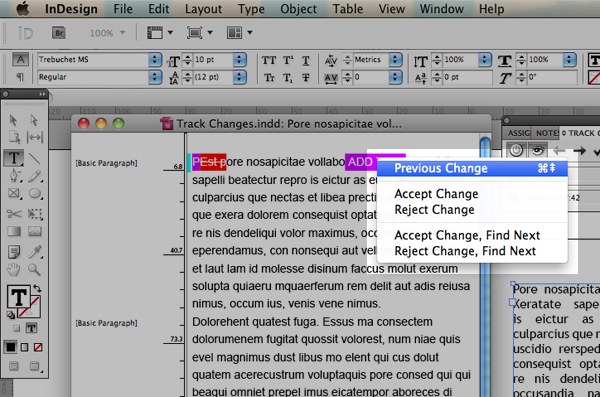
Task: Select the Gradient Feather tool
Action: tap(35, 231)
